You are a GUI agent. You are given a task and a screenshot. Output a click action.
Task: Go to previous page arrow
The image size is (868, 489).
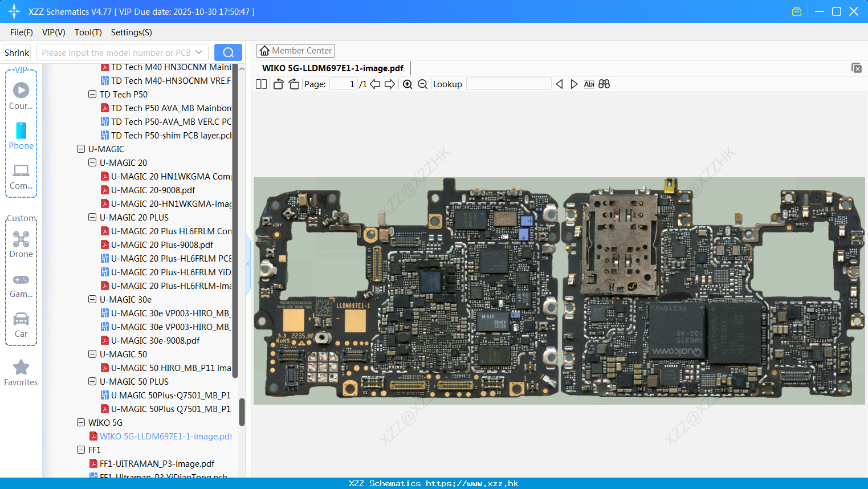[x=375, y=84]
